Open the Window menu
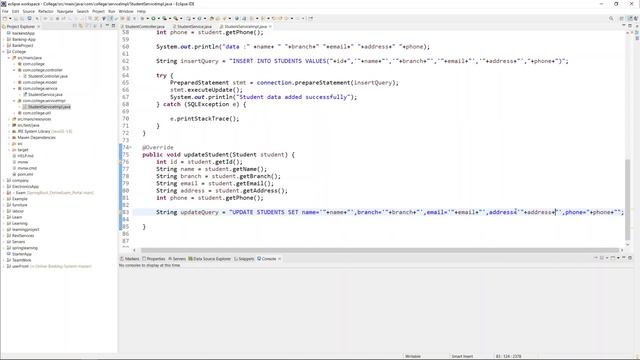Viewport: 640px width, 360px height. pyautogui.click(x=126, y=11)
